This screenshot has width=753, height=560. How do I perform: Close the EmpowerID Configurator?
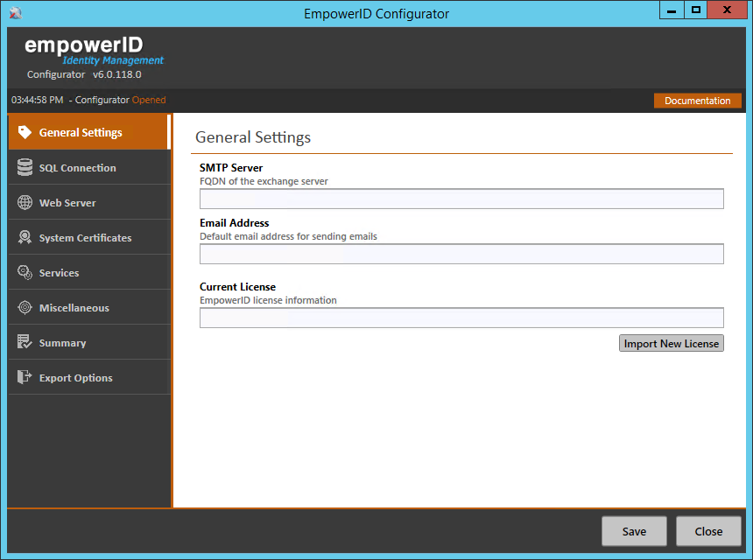(708, 531)
